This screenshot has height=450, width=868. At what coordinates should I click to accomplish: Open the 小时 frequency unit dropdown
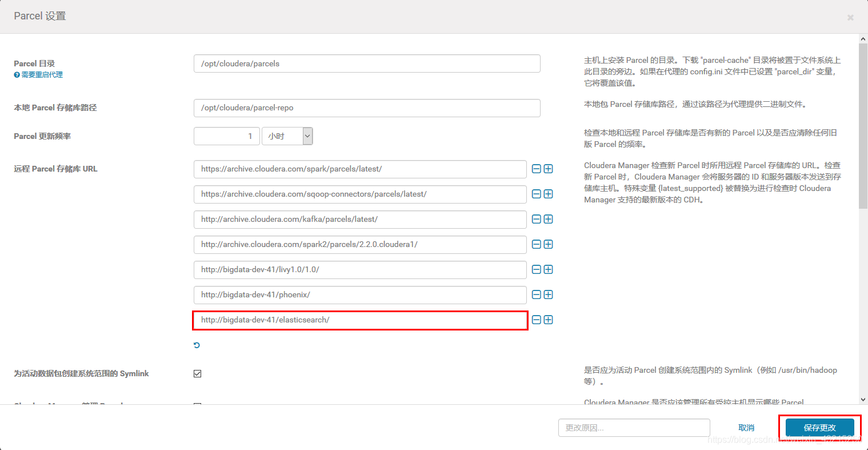click(287, 136)
